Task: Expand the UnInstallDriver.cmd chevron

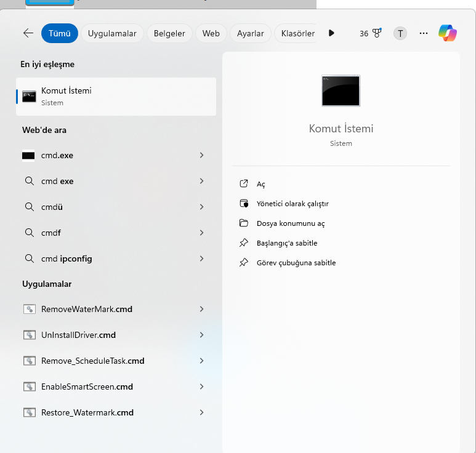Action: pos(201,335)
